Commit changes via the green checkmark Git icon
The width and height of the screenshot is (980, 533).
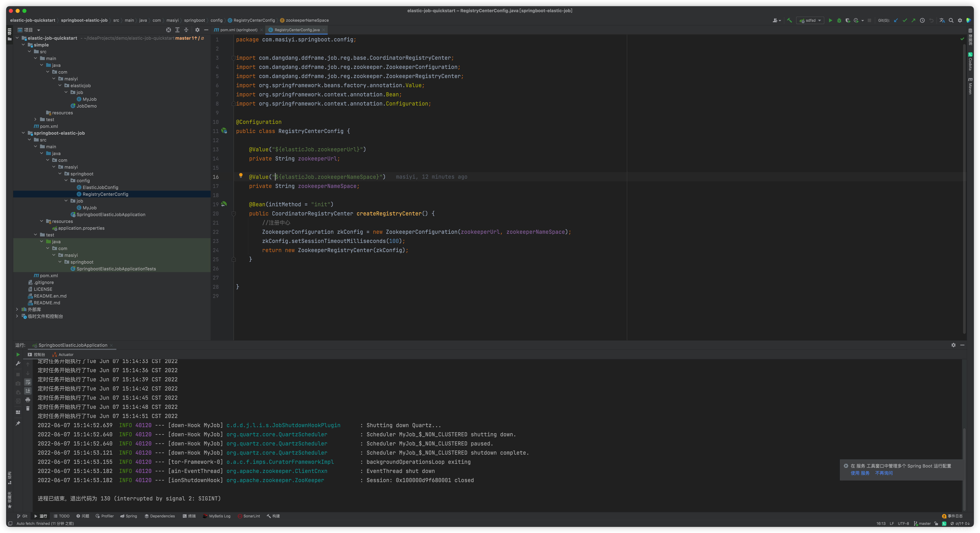(905, 20)
